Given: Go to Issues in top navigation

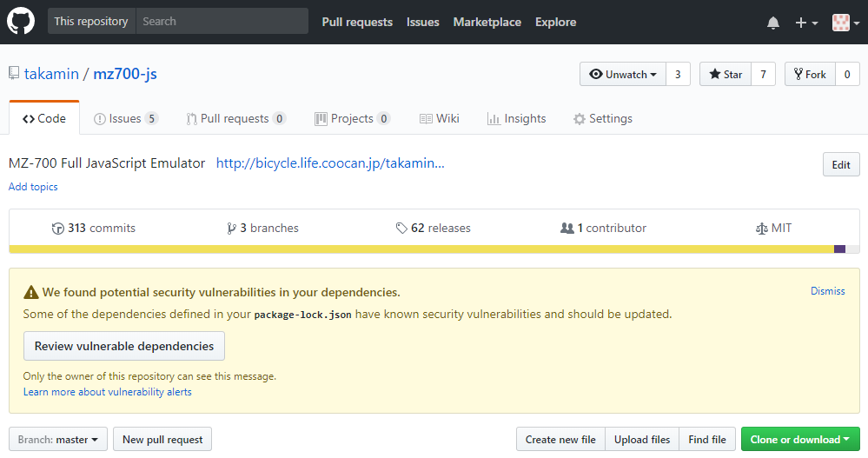Looking at the screenshot, I should pyautogui.click(x=422, y=22).
